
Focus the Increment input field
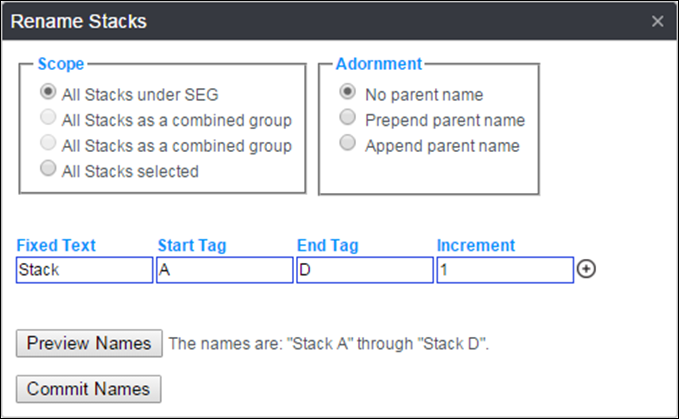coord(504,270)
